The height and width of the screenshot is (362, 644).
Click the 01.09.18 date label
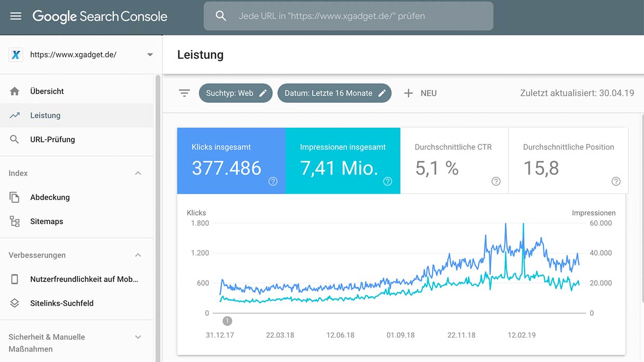pos(400,335)
